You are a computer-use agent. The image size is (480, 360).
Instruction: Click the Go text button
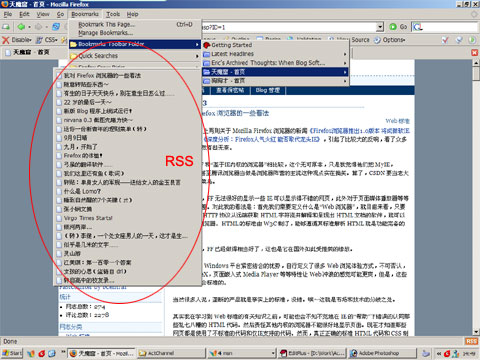[x=403, y=27]
